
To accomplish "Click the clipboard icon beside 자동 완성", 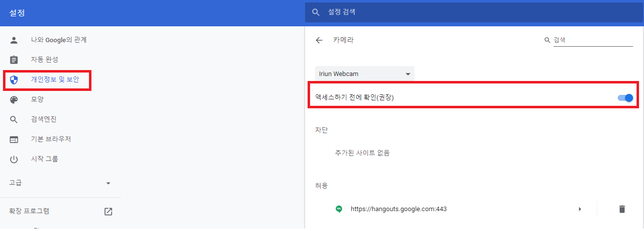I will (14, 60).
